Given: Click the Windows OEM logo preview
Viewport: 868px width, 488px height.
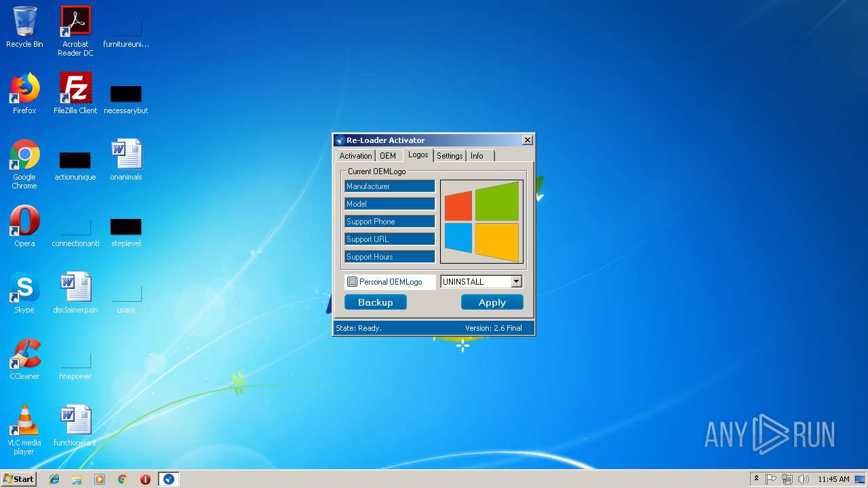Looking at the screenshot, I should tap(481, 222).
